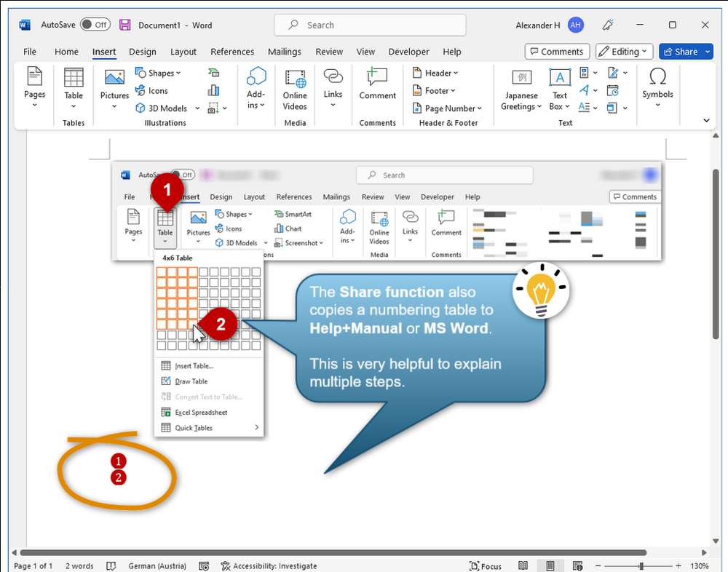Switch to the Developer tab

(x=408, y=52)
